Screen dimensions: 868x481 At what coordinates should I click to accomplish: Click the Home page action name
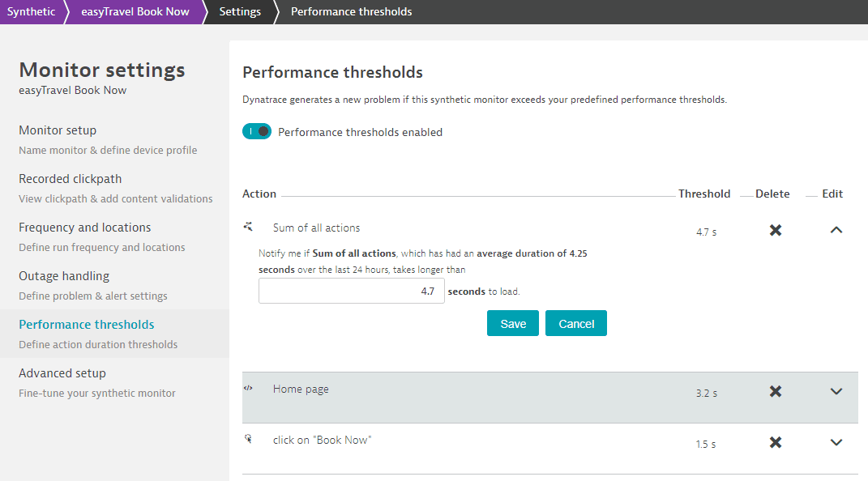(x=301, y=389)
